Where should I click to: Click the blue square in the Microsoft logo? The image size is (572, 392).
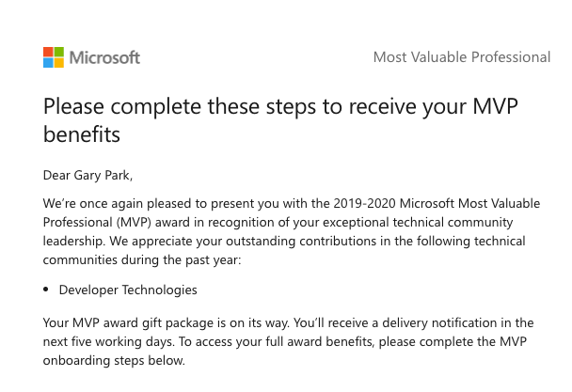point(48,63)
